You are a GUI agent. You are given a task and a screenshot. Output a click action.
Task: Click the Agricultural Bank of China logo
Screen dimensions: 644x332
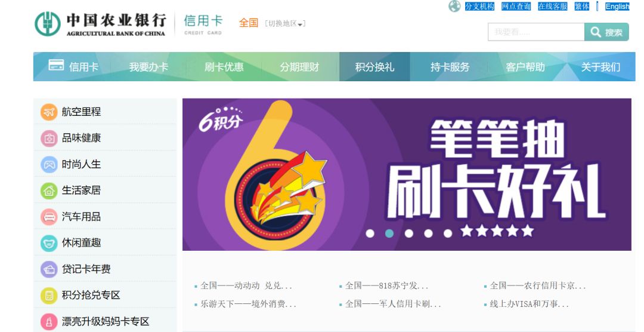tap(100, 24)
